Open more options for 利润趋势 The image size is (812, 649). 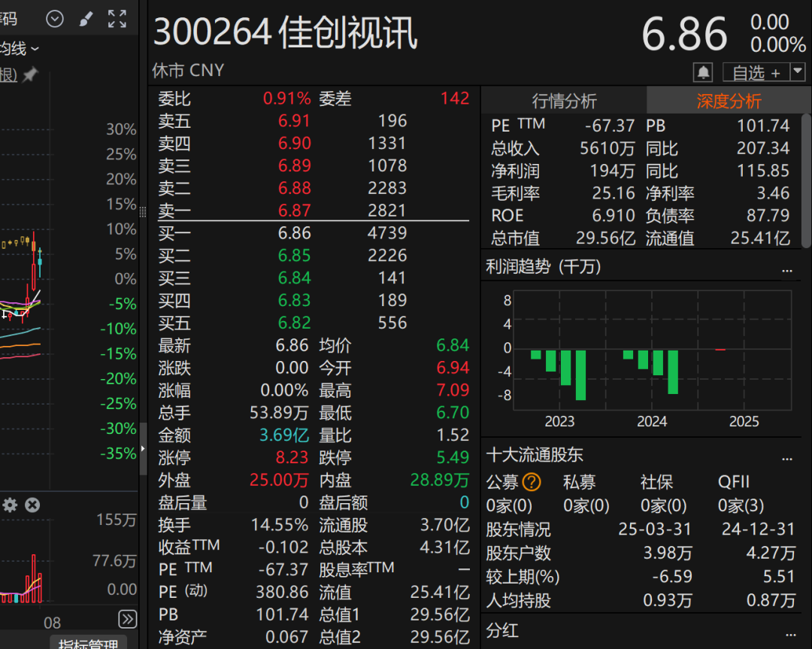click(787, 268)
